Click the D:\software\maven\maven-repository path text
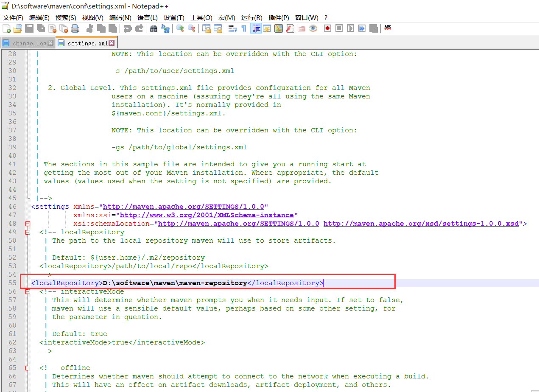This screenshot has height=392, width=539. pos(175,283)
